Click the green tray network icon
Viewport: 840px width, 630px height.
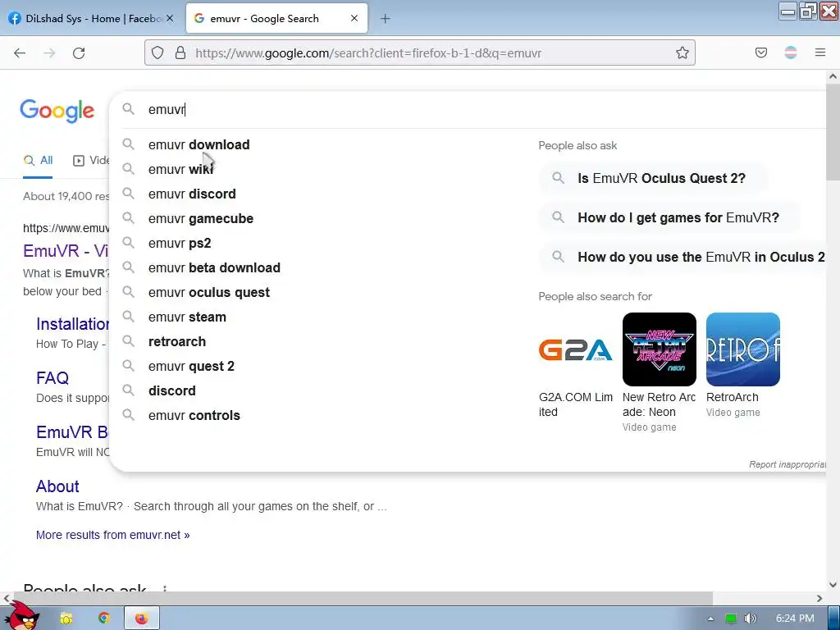pyautogui.click(x=731, y=619)
